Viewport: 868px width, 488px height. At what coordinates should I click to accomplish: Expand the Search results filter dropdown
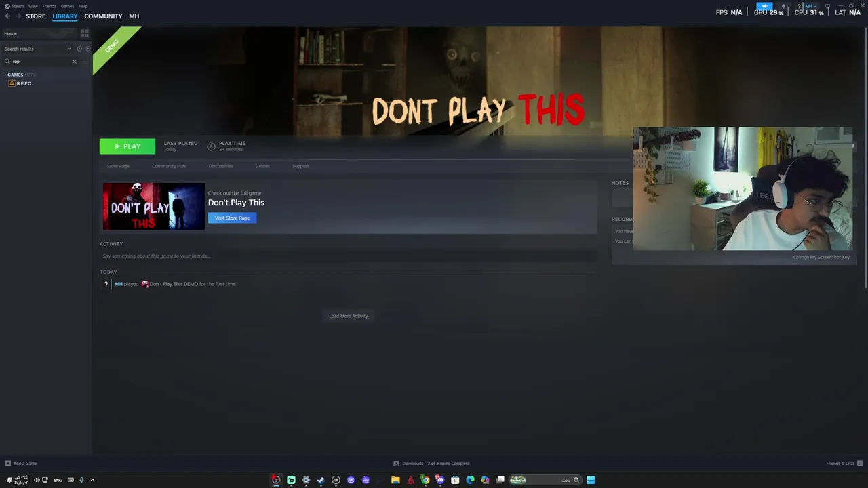point(38,49)
